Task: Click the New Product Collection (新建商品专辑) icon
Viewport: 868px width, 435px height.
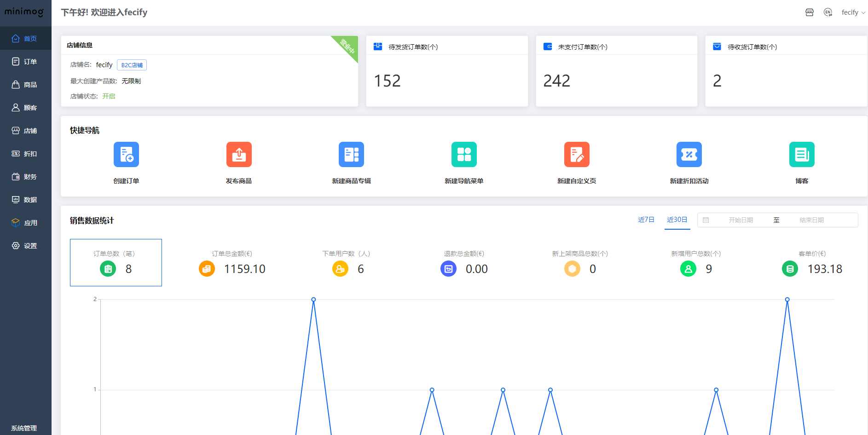Action: (x=351, y=155)
